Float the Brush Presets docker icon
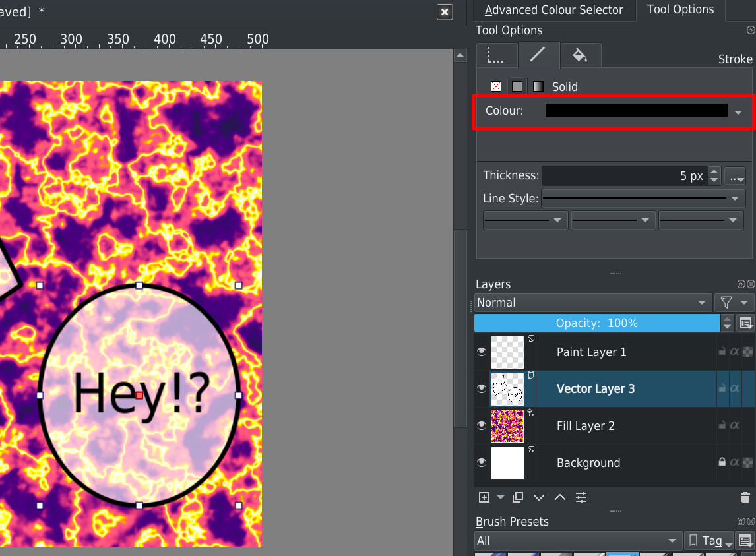 741,521
